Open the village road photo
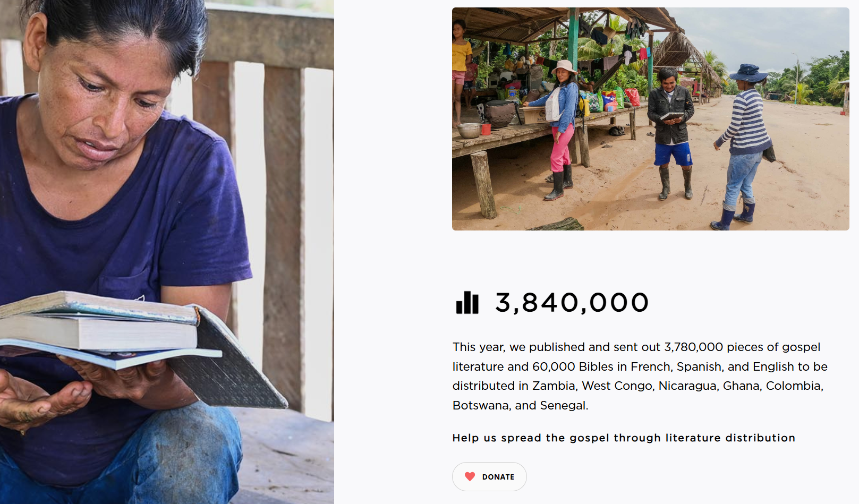The height and width of the screenshot is (504, 859). point(650,119)
